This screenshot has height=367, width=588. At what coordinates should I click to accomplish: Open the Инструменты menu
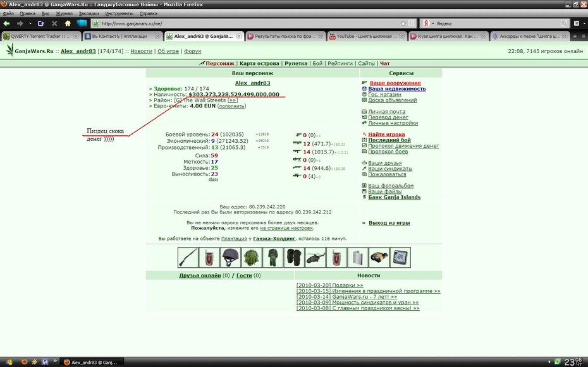click(x=119, y=13)
